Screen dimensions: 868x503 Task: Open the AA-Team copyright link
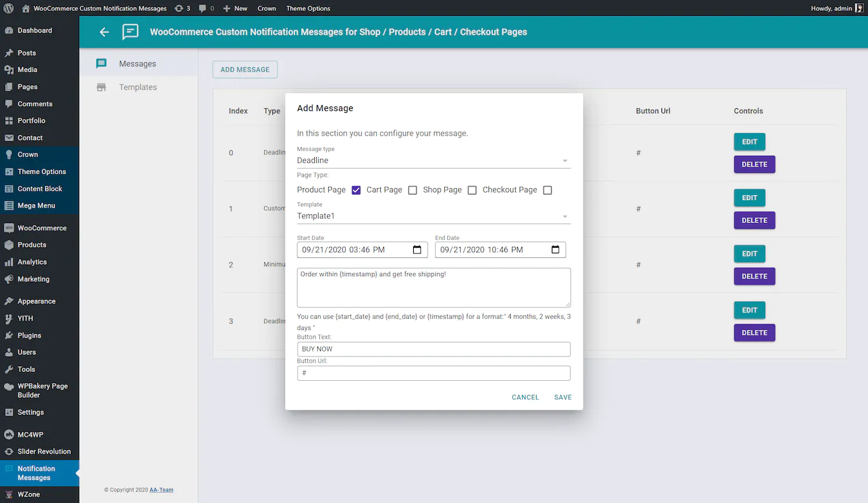click(162, 490)
